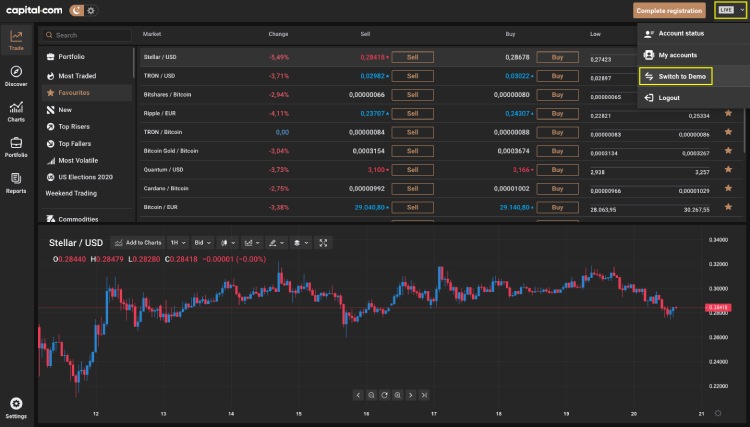Viewport: 750px width, 427px height.
Task: Open Settings gear in left sidebar
Action: [x=16, y=408]
